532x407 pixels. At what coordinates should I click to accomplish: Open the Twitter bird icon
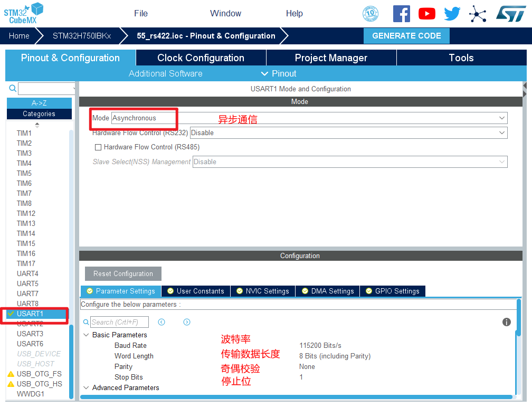point(452,14)
